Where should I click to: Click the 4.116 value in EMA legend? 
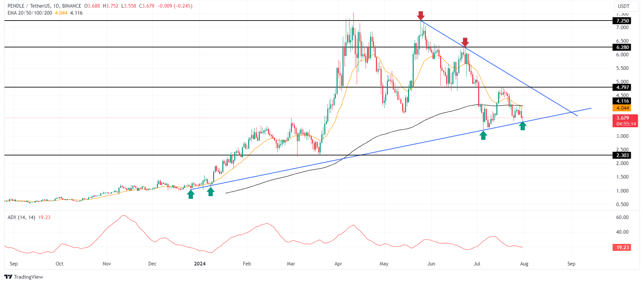[76, 13]
